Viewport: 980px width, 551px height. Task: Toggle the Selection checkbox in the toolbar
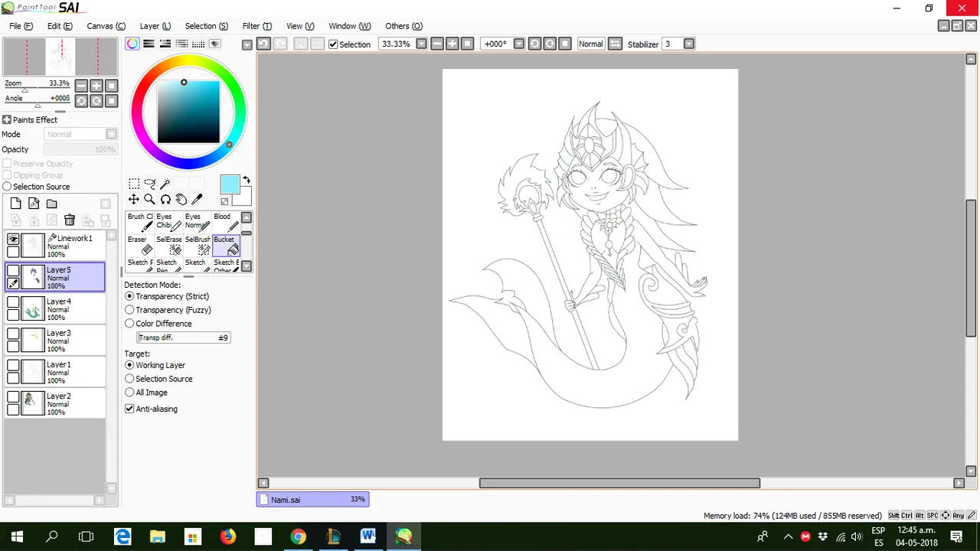coord(333,44)
